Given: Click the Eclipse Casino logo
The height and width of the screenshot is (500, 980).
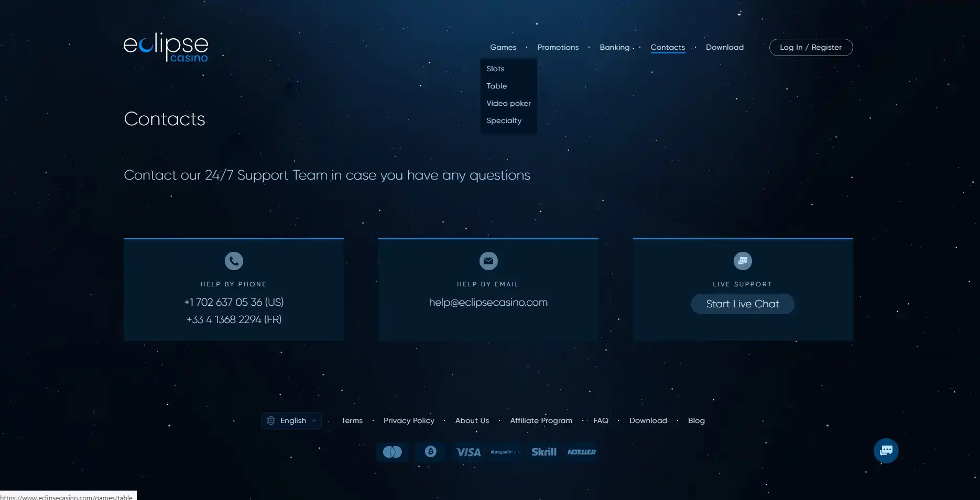Looking at the screenshot, I should point(166,47).
